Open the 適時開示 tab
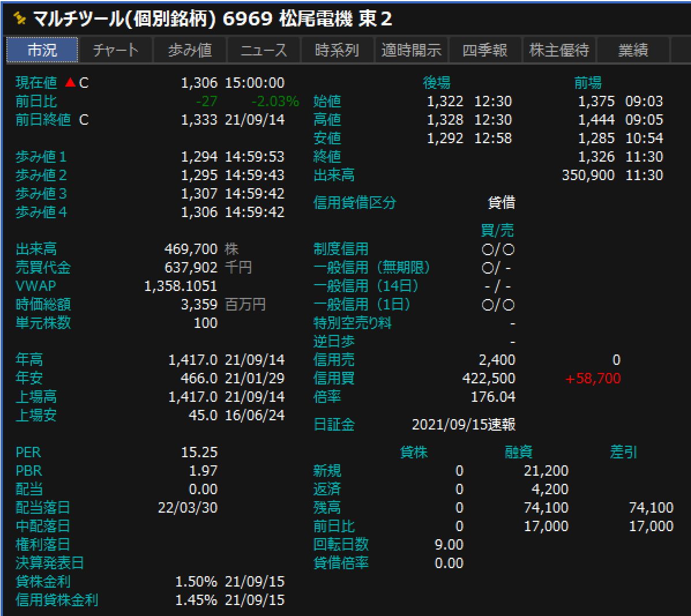This screenshot has width=691, height=616. 412,50
